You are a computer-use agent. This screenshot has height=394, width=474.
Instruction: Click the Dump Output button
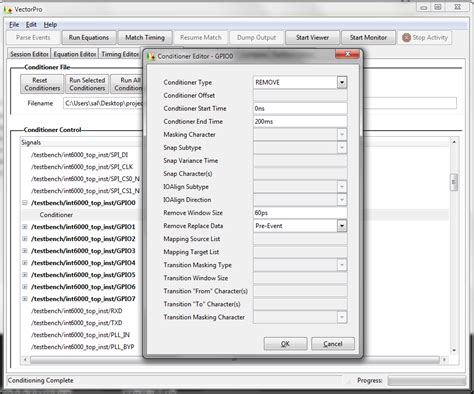click(x=256, y=38)
